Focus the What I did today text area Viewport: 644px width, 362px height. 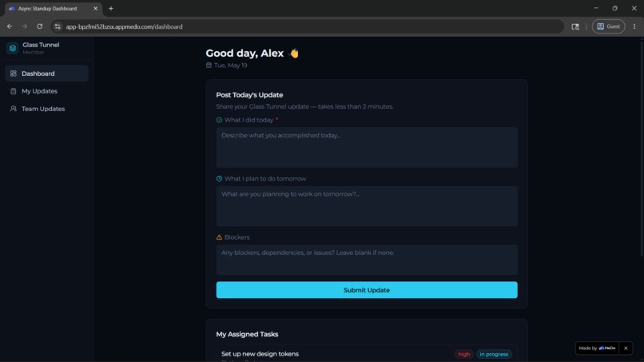coord(367,147)
